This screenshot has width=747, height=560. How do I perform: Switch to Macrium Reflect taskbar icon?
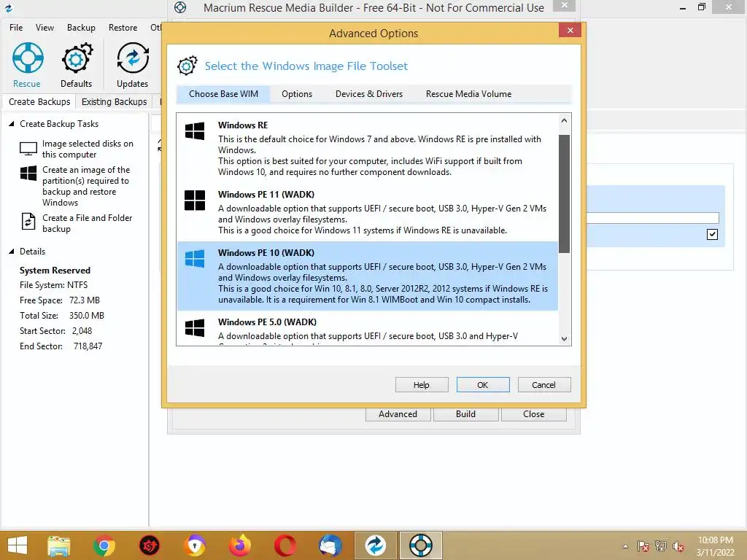376,545
